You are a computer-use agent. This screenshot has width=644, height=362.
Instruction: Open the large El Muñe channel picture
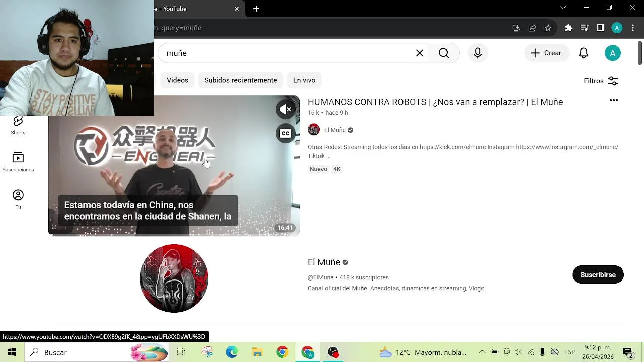pyautogui.click(x=174, y=279)
